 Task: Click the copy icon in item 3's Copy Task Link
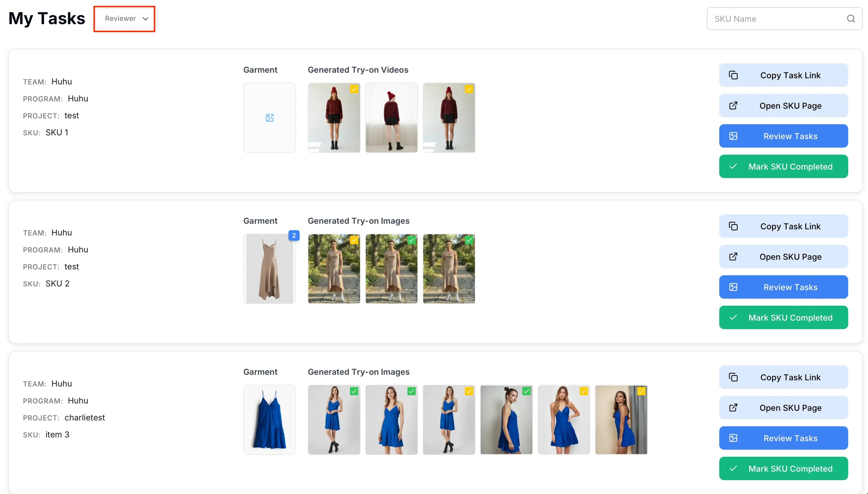coord(733,377)
